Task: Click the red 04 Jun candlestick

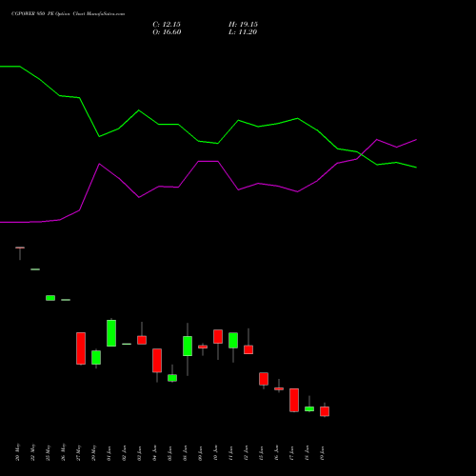Action: [157, 361]
